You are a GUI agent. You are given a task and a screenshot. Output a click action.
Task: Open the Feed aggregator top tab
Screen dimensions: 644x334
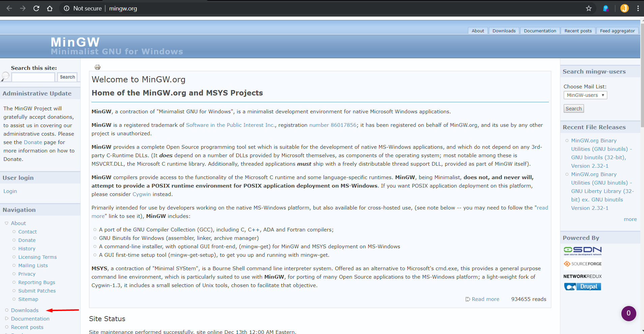click(617, 31)
